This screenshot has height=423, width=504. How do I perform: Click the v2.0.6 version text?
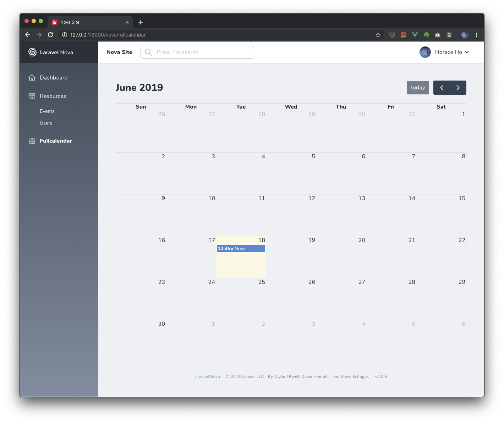381,377
